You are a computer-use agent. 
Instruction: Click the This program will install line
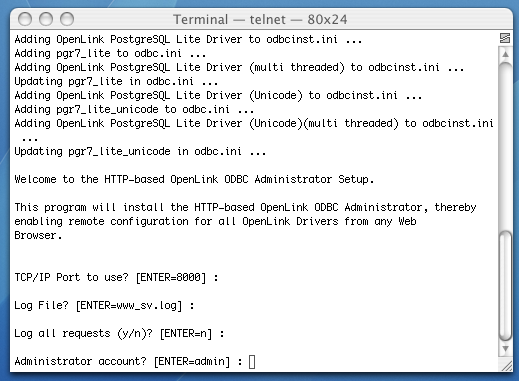click(245, 207)
